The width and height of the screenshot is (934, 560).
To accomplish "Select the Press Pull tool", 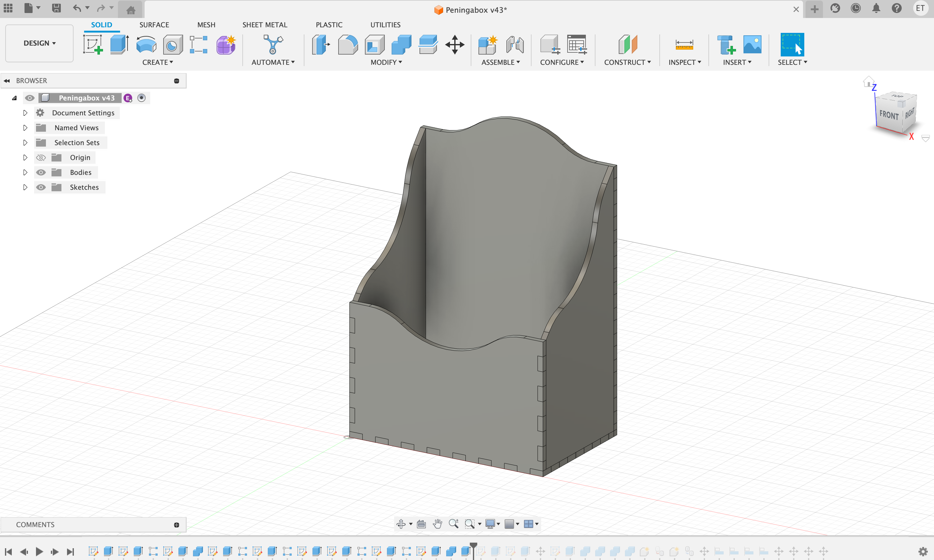I will pyautogui.click(x=321, y=45).
